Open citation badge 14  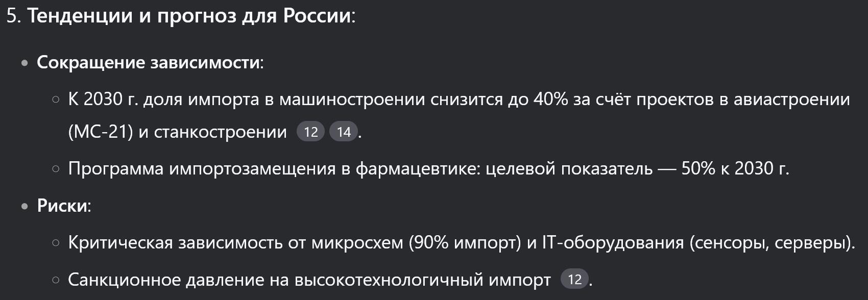pos(344,132)
